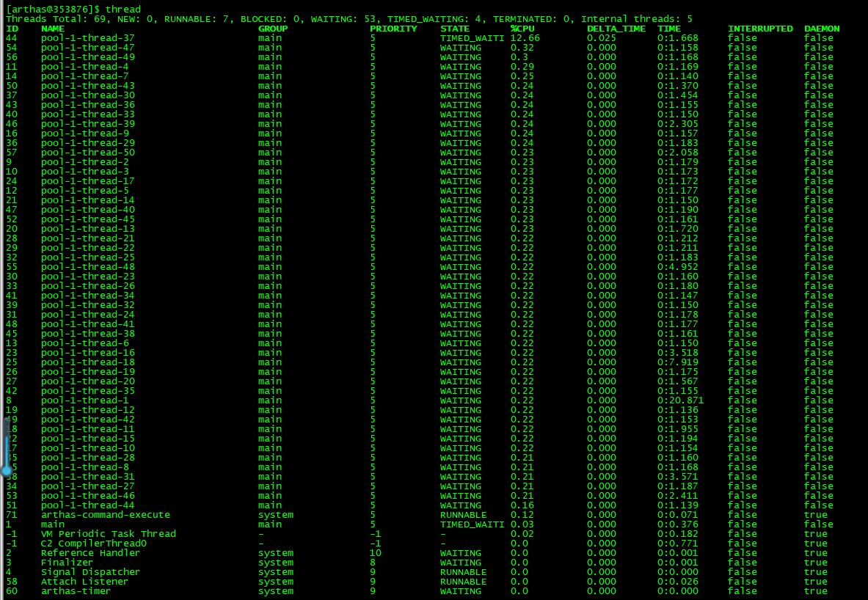Click the %CPU column header
The height and width of the screenshot is (600, 868).
(x=522, y=29)
